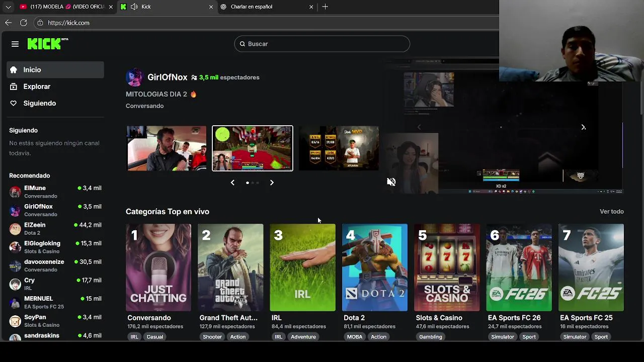Image resolution: width=644 pixels, height=362 pixels.
Task: Open the IRL category card
Action: pyautogui.click(x=303, y=267)
